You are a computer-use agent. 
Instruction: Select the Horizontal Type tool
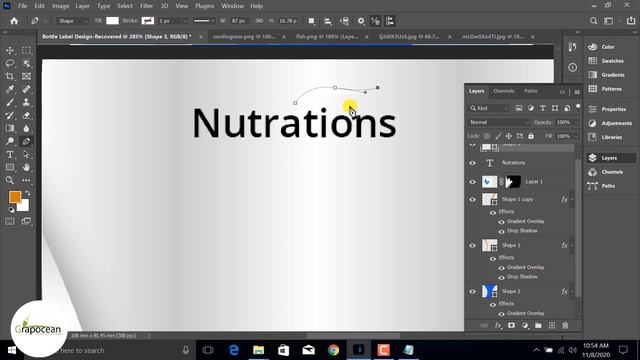pyautogui.click(x=10, y=154)
